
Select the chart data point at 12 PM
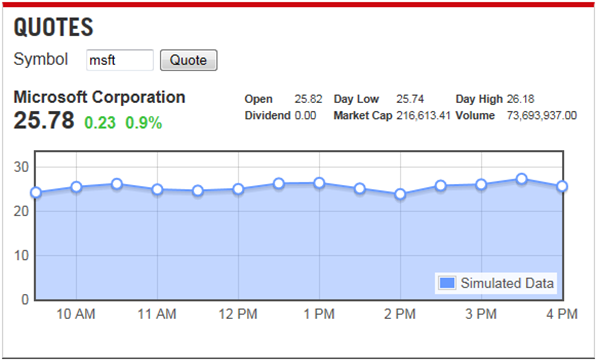click(238, 189)
